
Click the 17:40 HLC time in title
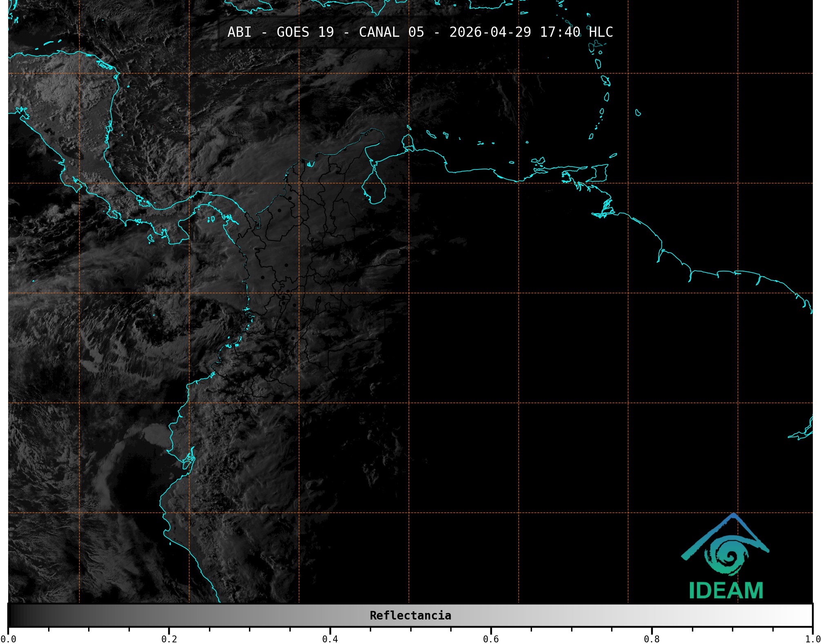576,32
